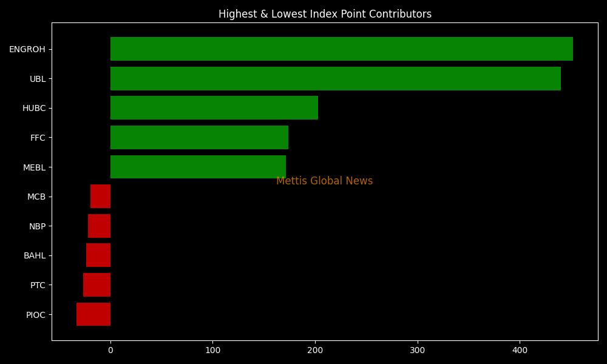Screen dimensions: 607x364
Task: Click the green MEBL bar
Action: (x=198, y=167)
